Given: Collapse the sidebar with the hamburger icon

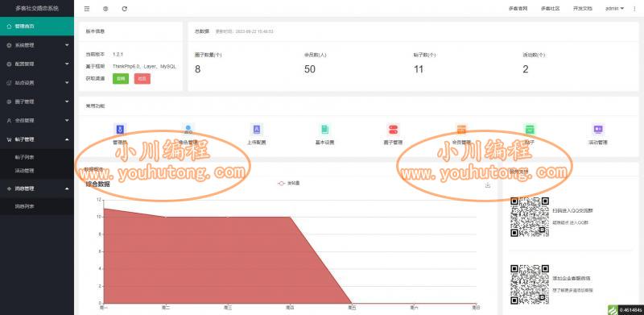Looking at the screenshot, I should (x=87, y=9).
